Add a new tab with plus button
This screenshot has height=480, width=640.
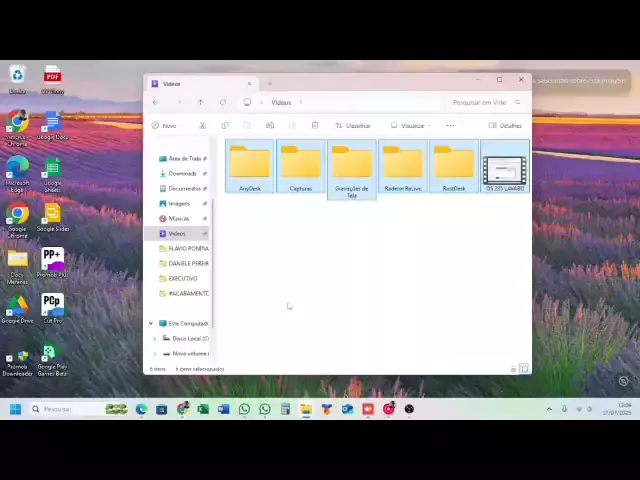pyautogui.click(x=269, y=84)
